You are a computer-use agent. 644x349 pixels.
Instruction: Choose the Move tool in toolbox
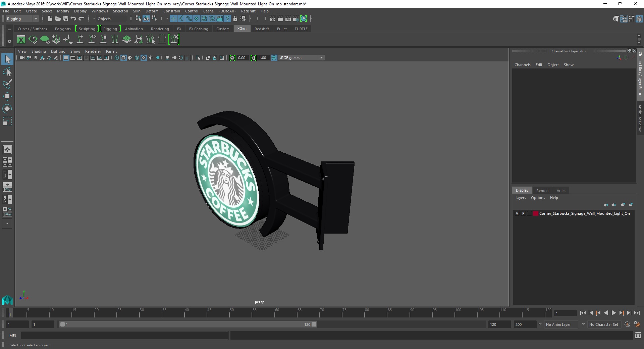pyautogui.click(x=7, y=96)
